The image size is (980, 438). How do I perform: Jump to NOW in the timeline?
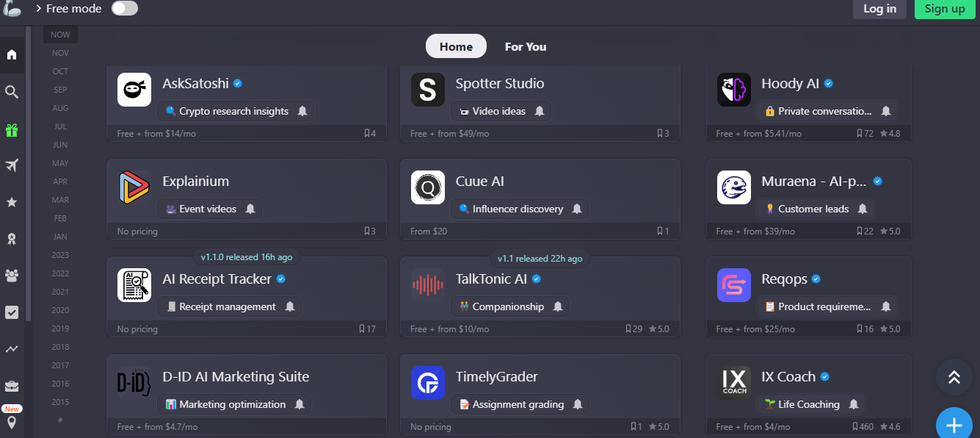[60, 35]
